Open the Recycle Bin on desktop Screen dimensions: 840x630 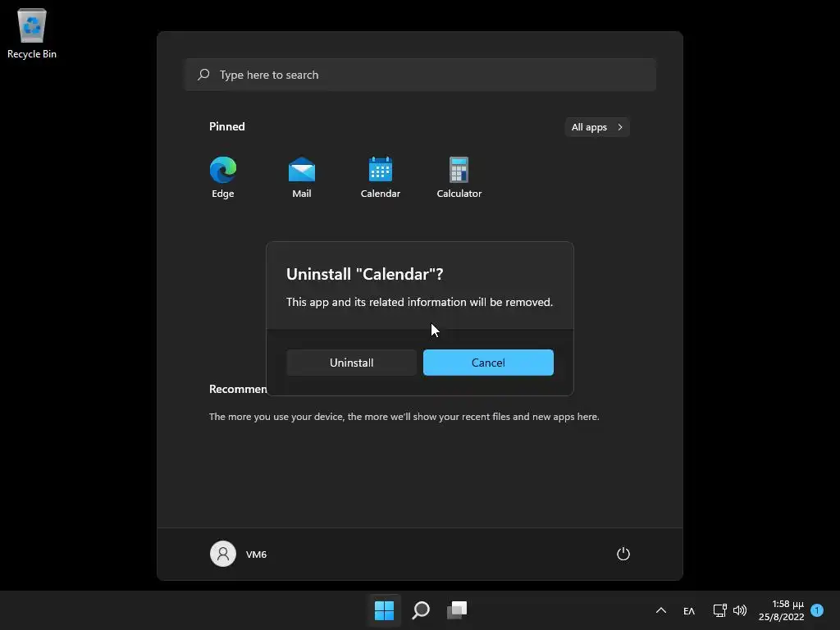[32, 33]
